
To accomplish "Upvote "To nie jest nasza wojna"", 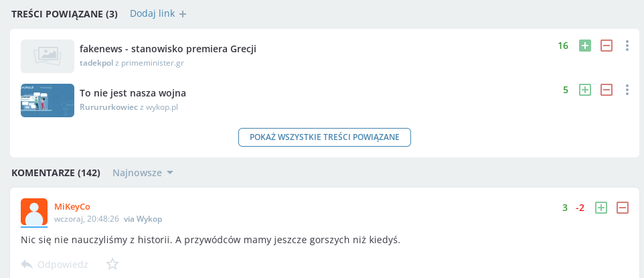I will pyautogui.click(x=585, y=90).
